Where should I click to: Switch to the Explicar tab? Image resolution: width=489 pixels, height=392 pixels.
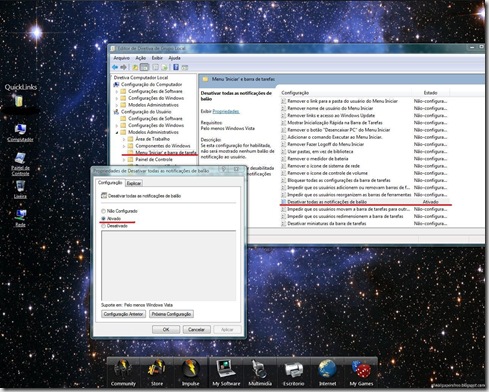(x=134, y=183)
